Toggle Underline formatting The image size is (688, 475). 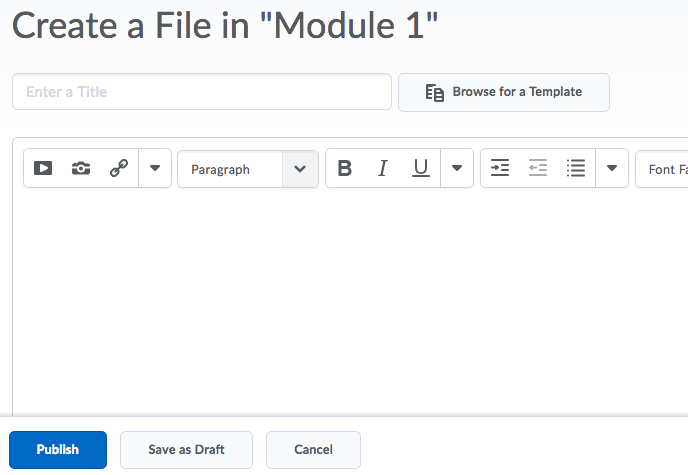coord(421,169)
